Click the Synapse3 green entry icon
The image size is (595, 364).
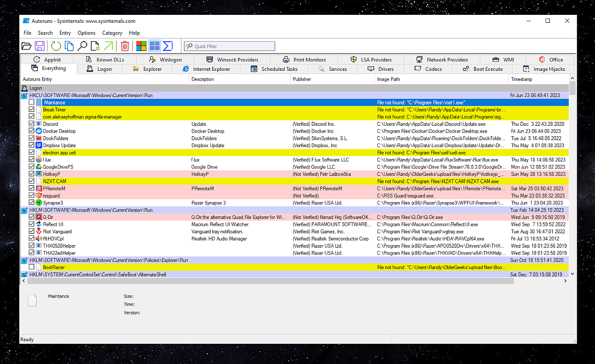39,203
